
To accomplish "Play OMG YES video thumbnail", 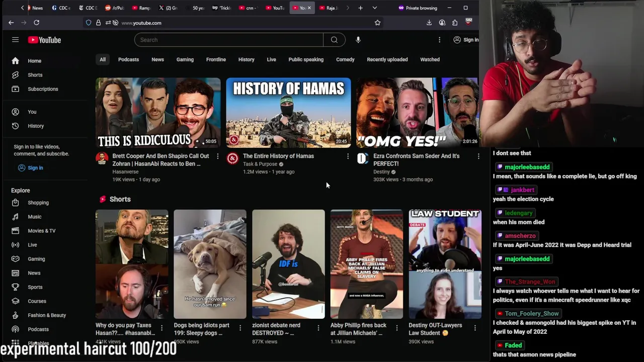I will point(417,113).
